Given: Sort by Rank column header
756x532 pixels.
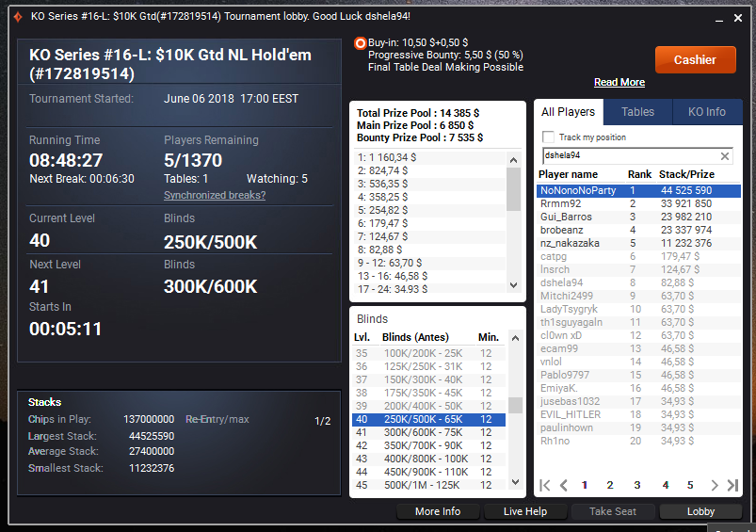Looking at the screenshot, I should tap(639, 174).
